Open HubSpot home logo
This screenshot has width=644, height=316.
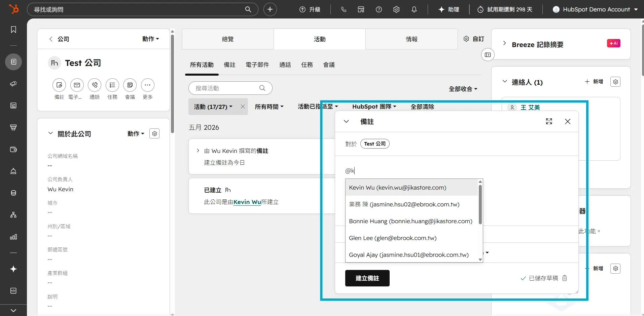pos(13,9)
